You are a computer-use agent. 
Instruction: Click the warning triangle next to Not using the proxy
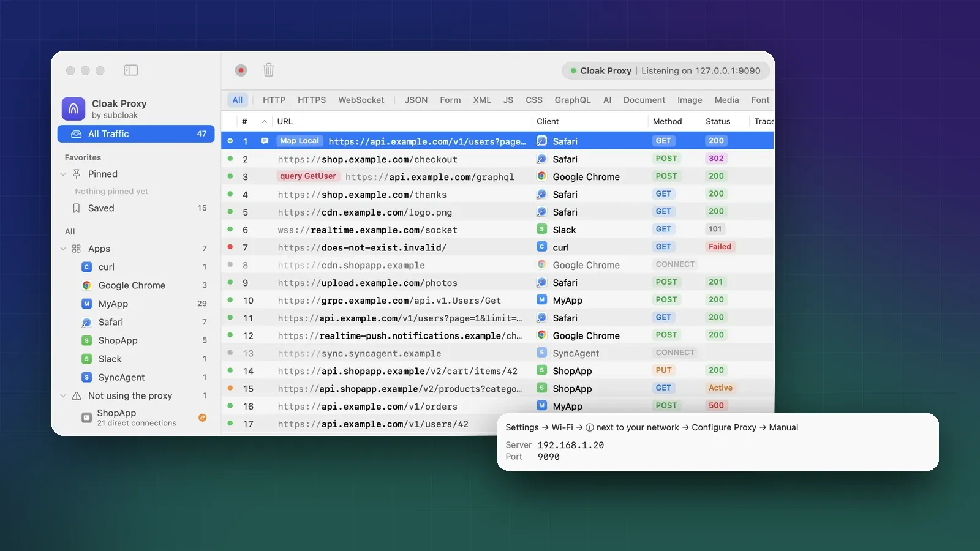pos(77,395)
